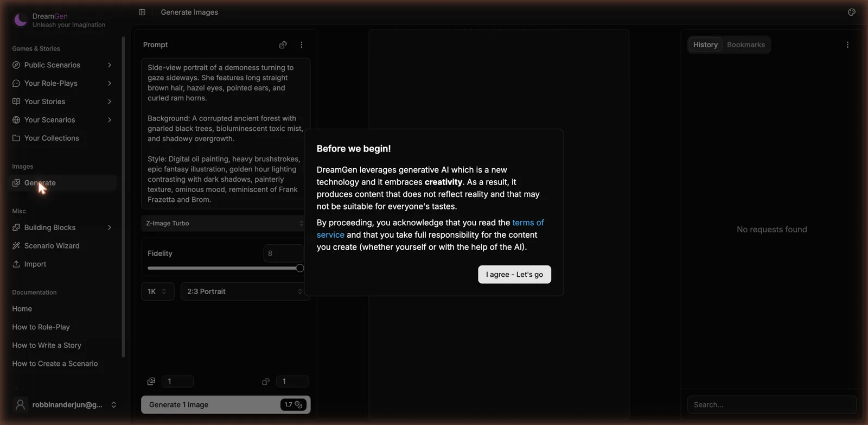Click the Fidelity value field showing 8
Screen dimensions: 868x425
click(x=283, y=253)
